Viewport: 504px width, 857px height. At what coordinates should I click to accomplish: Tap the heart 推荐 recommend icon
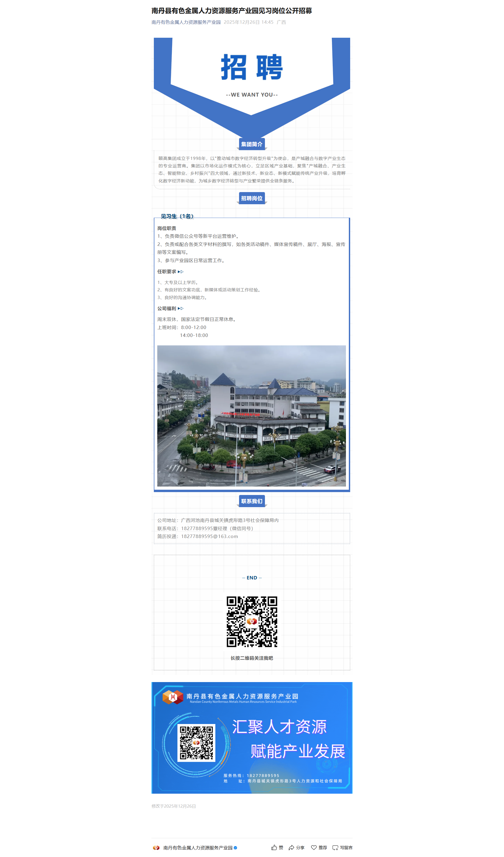pyautogui.click(x=313, y=847)
